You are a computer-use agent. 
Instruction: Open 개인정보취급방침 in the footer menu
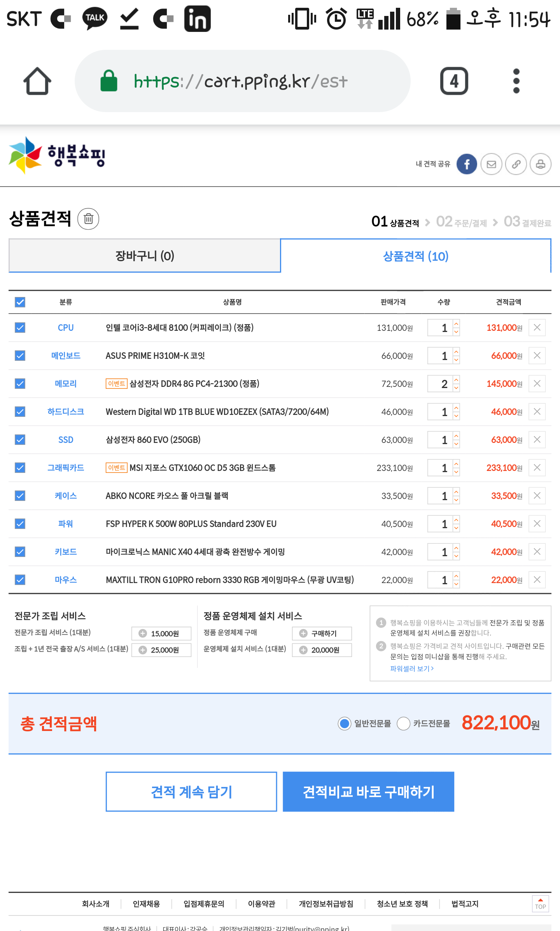click(326, 904)
